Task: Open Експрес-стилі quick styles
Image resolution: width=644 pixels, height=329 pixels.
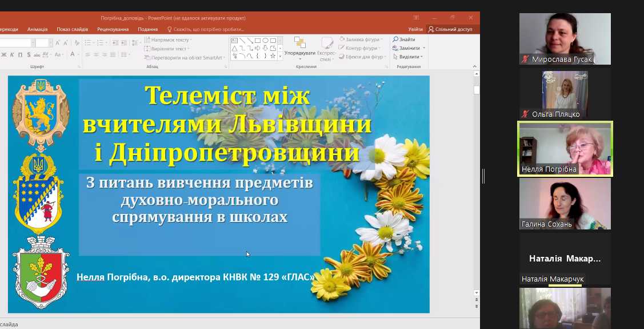Action: pyautogui.click(x=326, y=49)
